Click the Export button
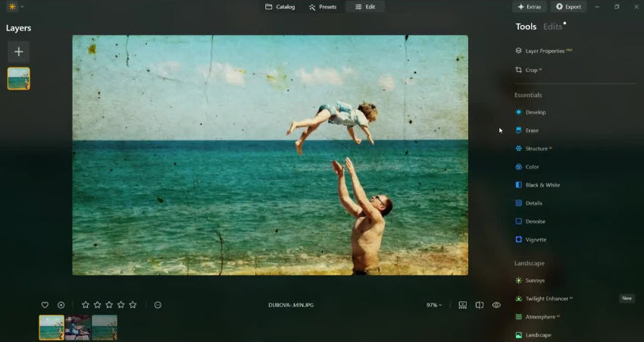The image size is (644, 342). (x=568, y=7)
